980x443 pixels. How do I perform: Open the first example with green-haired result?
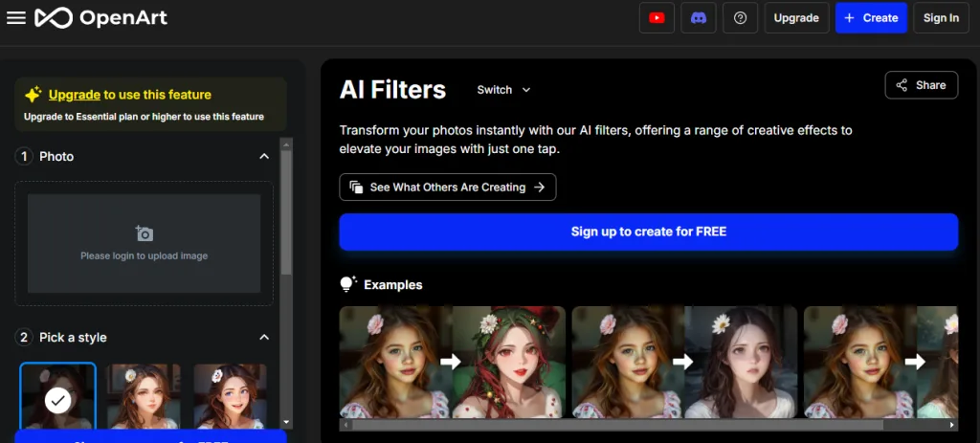453,362
